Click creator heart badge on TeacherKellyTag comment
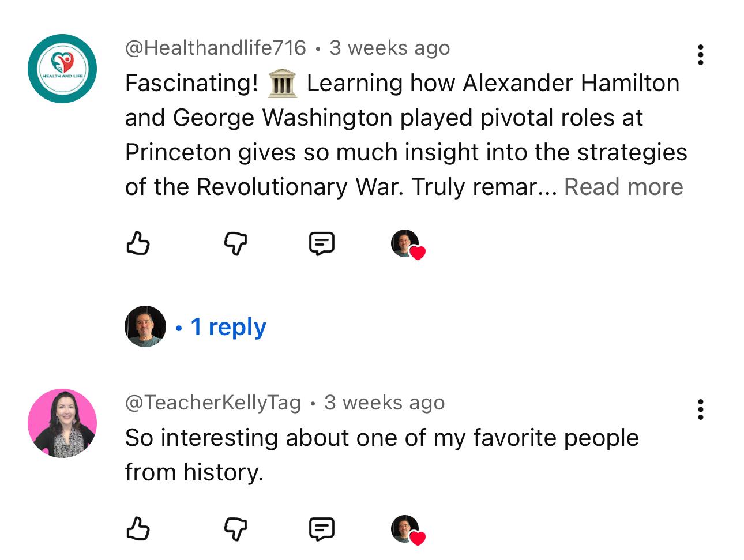Viewport: 744px width, 560px height. pos(408,529)
